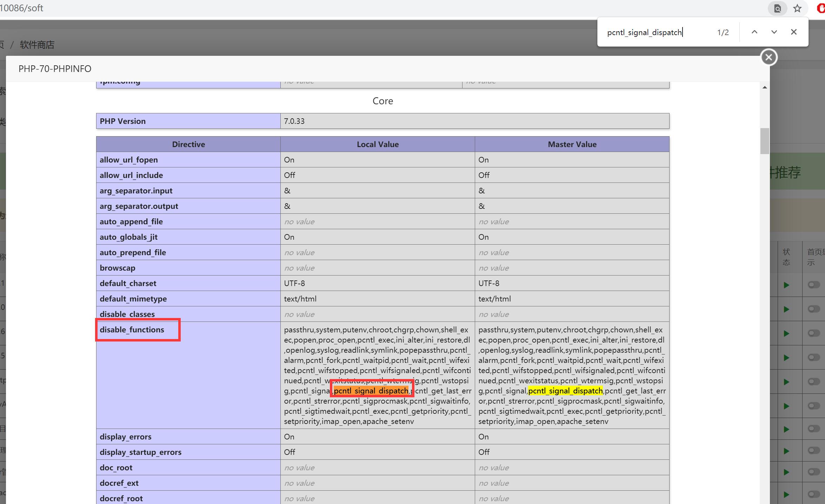The image size is (825, 504).
Task: Toggle the third row's homepage display switch
Action: coord(813,333)
